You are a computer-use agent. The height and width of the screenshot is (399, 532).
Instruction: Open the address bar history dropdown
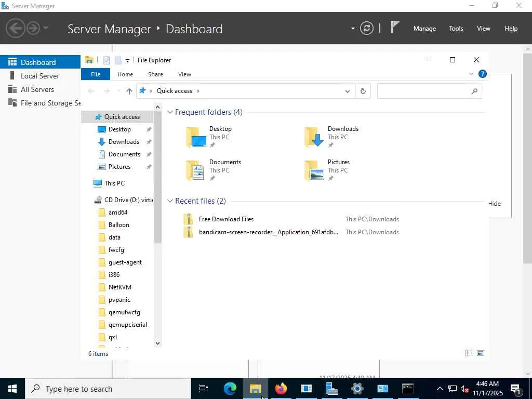348,91
